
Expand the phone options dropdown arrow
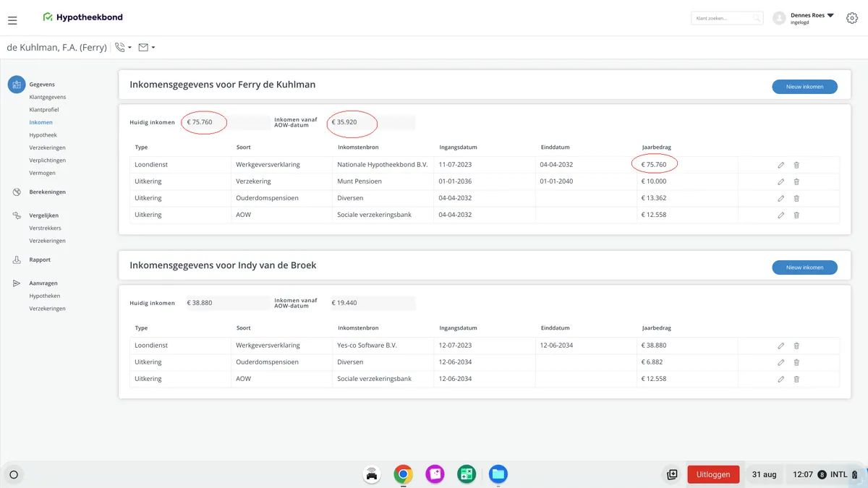[129, 48]
